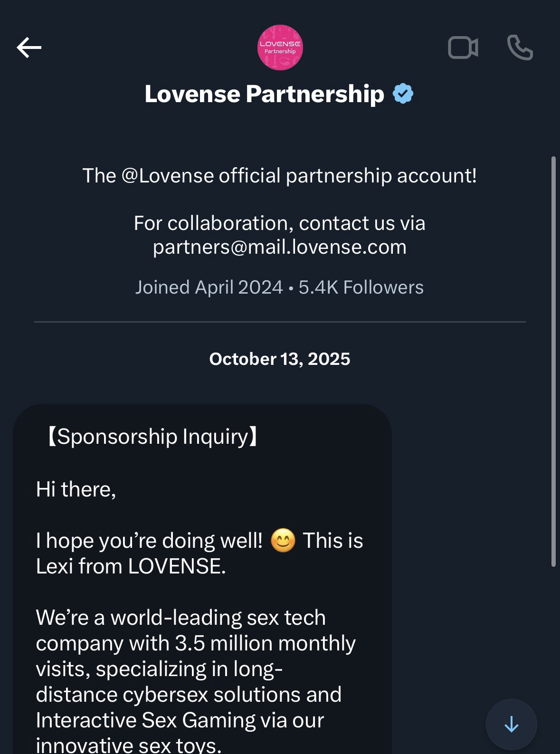Go back using the left arrow
The width and height of the screenshot is (560, 754).
click(x=29, y=48)
